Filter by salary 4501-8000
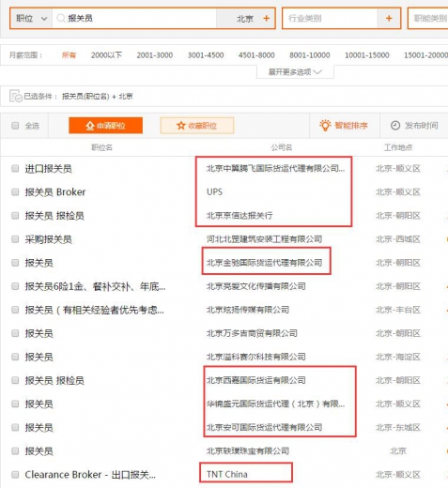The height and width of the screenshot is (488, 448). click(x=256, y=55)
